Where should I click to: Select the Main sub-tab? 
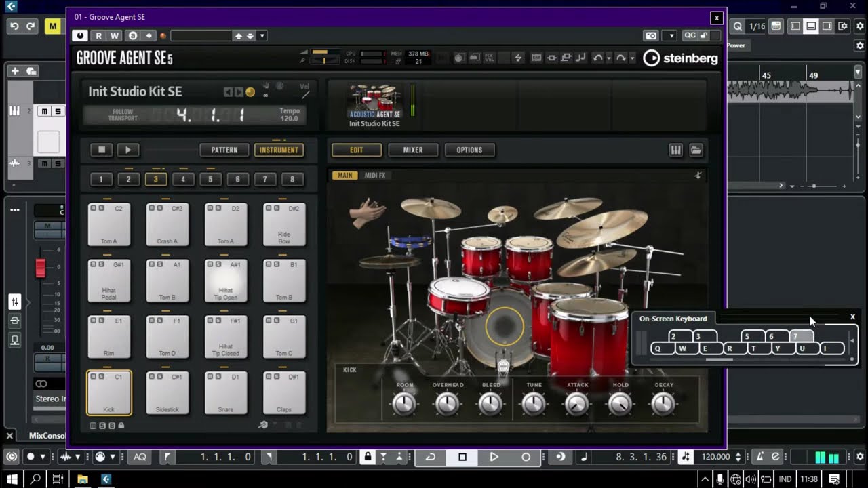pos(345,176)
